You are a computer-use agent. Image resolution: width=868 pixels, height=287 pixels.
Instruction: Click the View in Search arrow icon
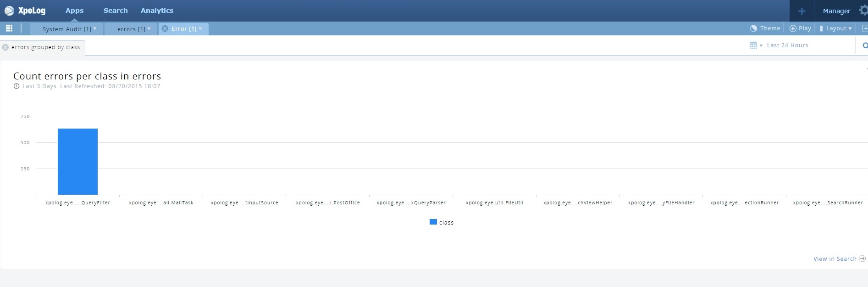coord(862,259)
